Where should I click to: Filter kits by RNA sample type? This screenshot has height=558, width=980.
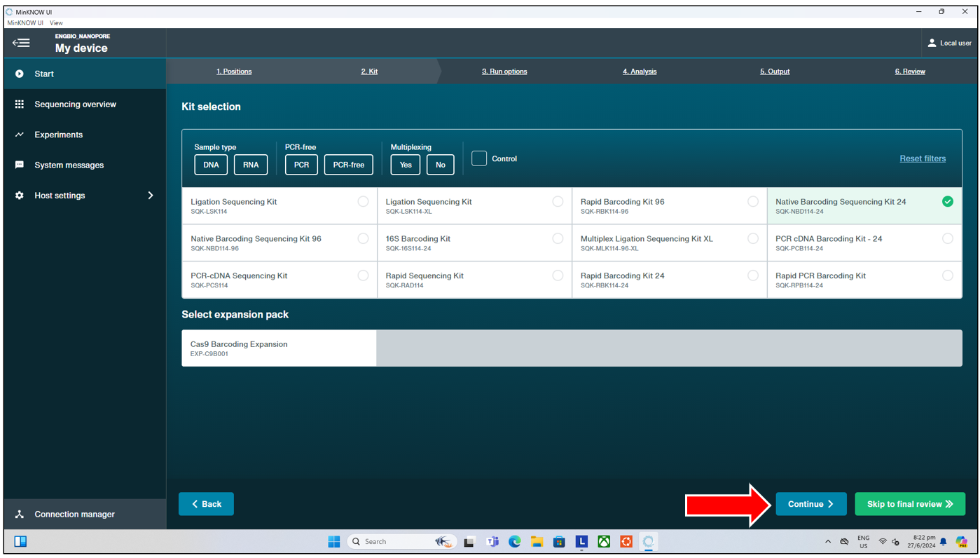(x=251, y=165)
